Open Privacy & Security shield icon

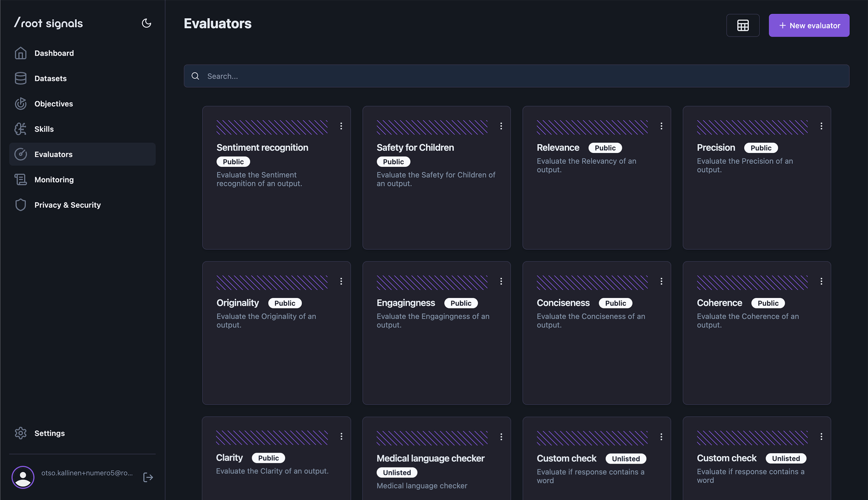(20, 205)
